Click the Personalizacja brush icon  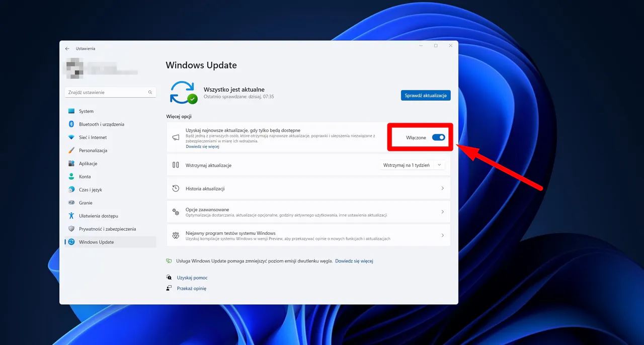71,150
